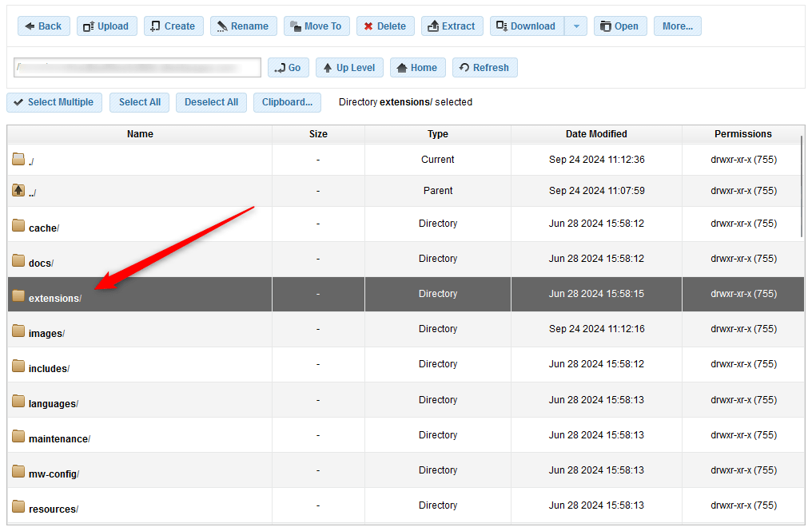Click Up Level to go to parent directory
This screenshot has width=812, height=531.
(x=349, y=67)
